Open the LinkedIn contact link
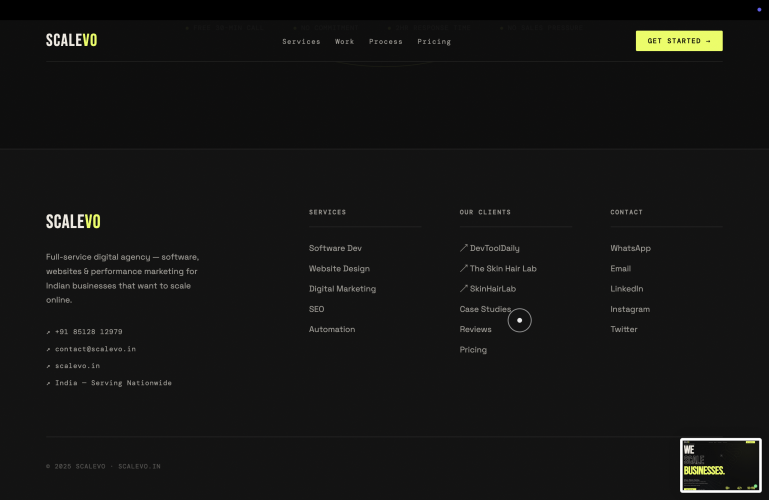 click(x=626, y=289)
